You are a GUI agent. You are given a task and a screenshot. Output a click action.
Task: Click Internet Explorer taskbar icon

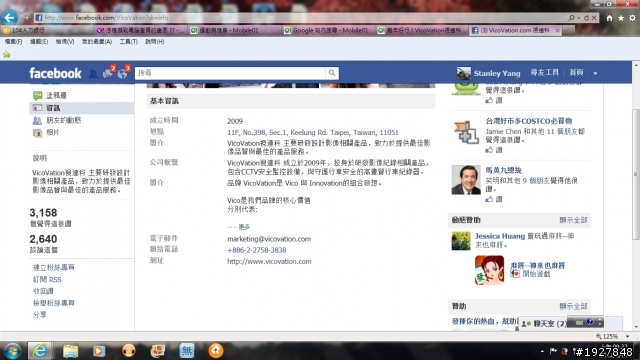pos(39,351)
